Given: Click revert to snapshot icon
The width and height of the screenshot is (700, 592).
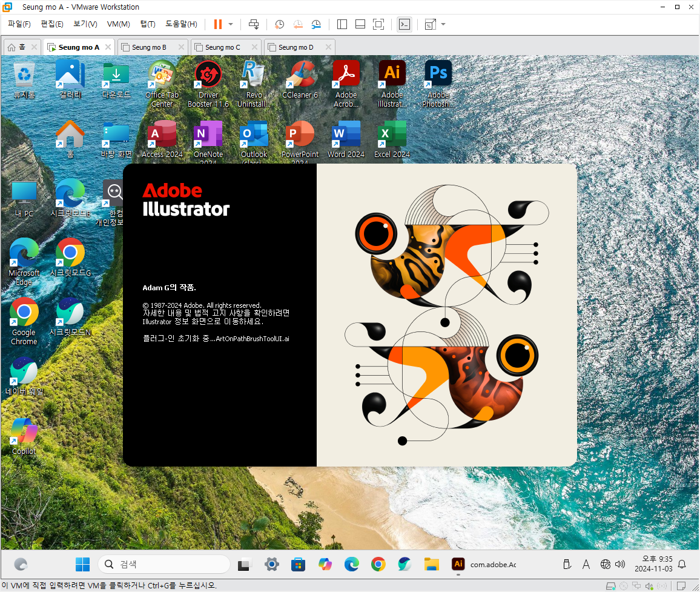Looking at the screenshot, I should tap(298, 24).
